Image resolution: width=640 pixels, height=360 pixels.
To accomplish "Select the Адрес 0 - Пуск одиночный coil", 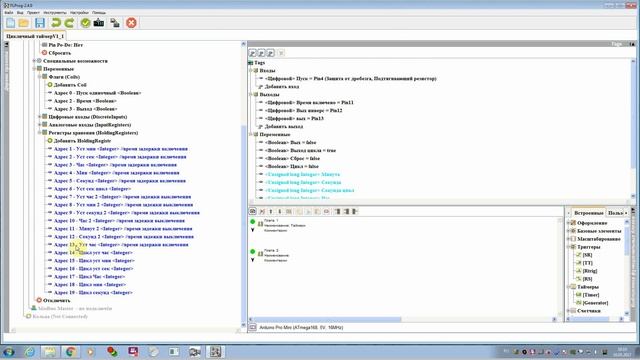I will [x=97, y=93].
